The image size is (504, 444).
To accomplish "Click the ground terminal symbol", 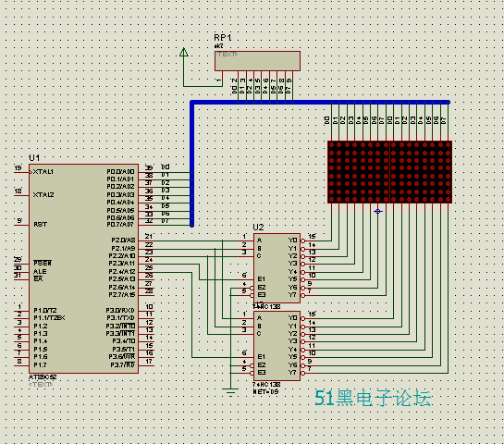I will pos(230,392).
